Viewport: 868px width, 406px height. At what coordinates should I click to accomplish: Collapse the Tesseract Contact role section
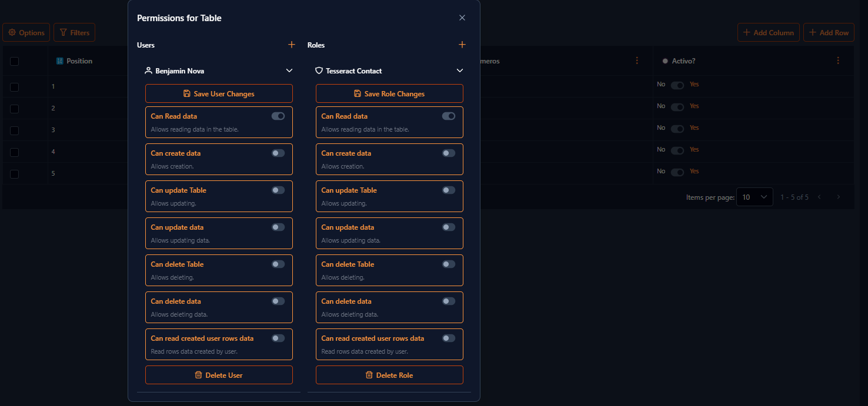pyautogui.click(x=460, y=71)
